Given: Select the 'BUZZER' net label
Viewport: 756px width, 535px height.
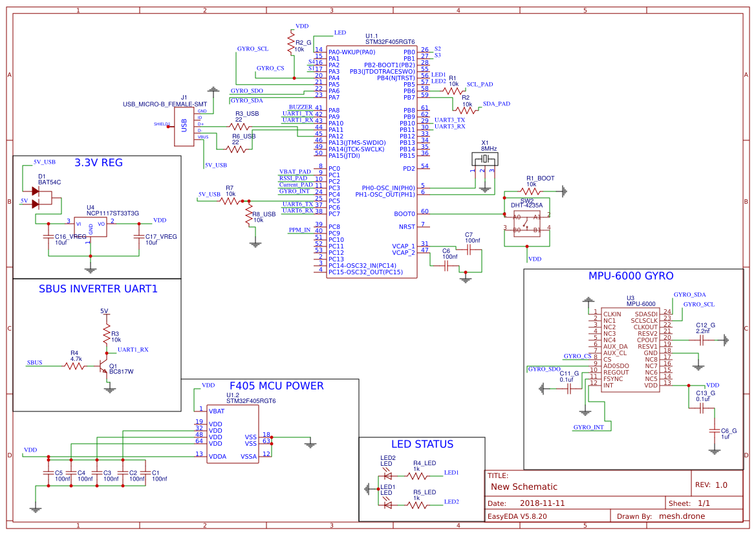Looking at the screenshot, I should tap(301, 107).
